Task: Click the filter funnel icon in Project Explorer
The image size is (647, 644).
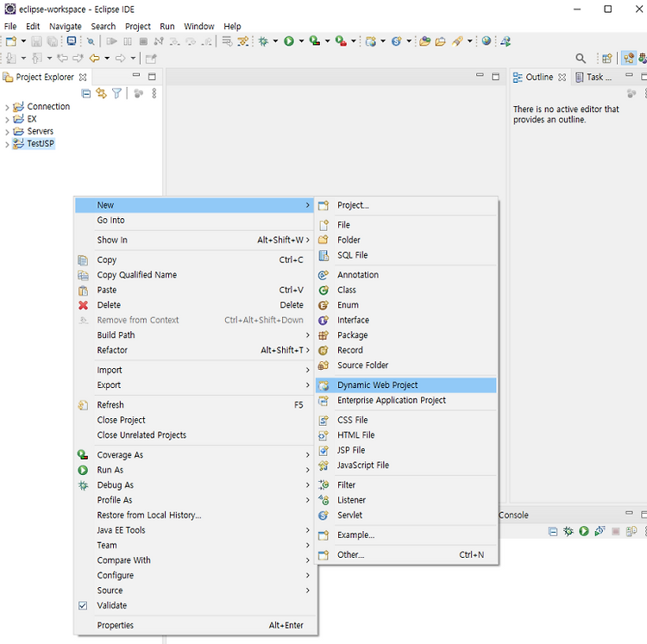Action: [x=116, y=94]
